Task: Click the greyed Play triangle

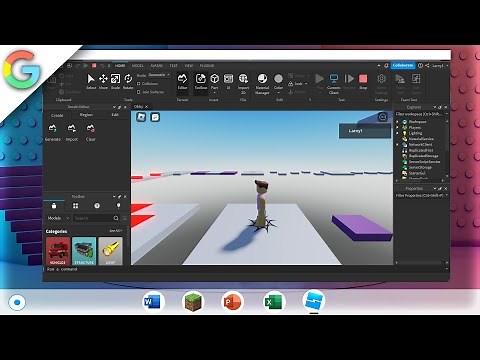Action: [x=319, y=79]
